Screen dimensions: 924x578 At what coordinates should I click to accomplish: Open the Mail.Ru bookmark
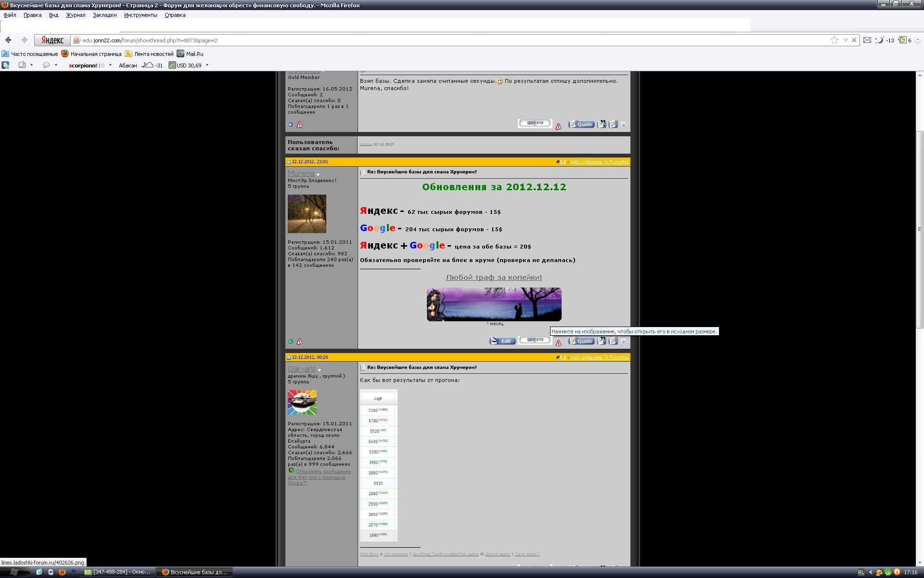[x=190, y=54]
